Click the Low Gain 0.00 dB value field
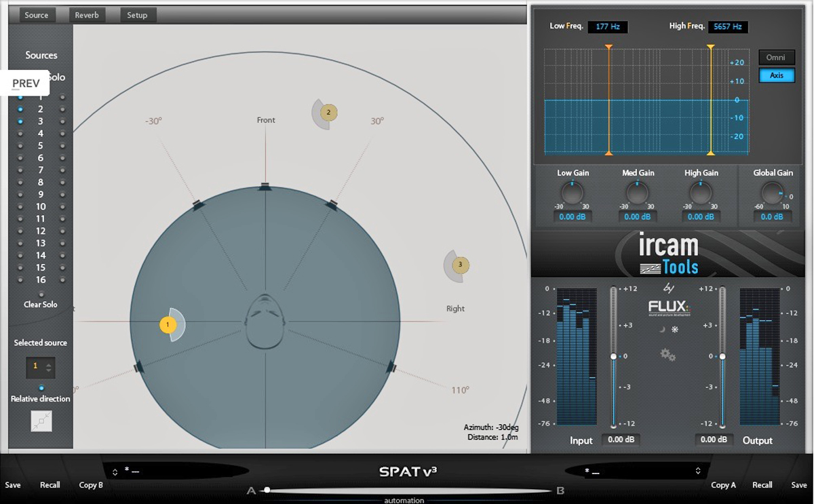The width and height of the screenshot is (814, 504). (x=571, y=217)
